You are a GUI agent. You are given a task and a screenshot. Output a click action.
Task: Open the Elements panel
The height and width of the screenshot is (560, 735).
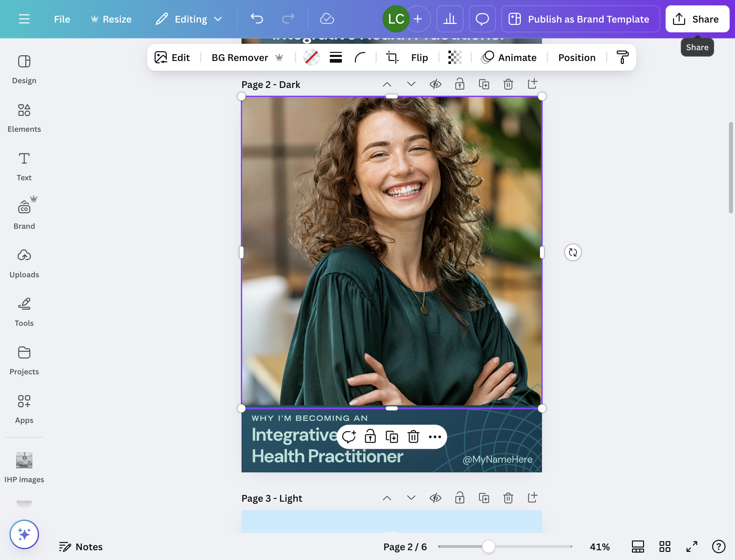[x=24, y=118]
